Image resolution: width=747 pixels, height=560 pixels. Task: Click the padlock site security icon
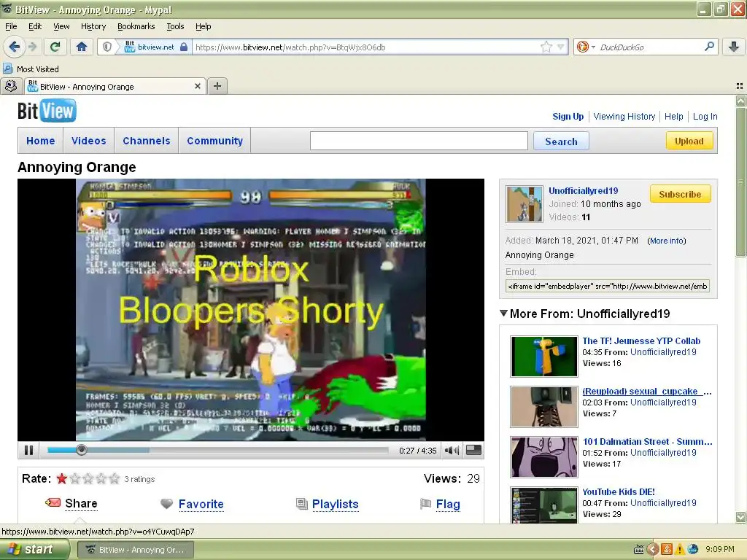pos(184,47)
